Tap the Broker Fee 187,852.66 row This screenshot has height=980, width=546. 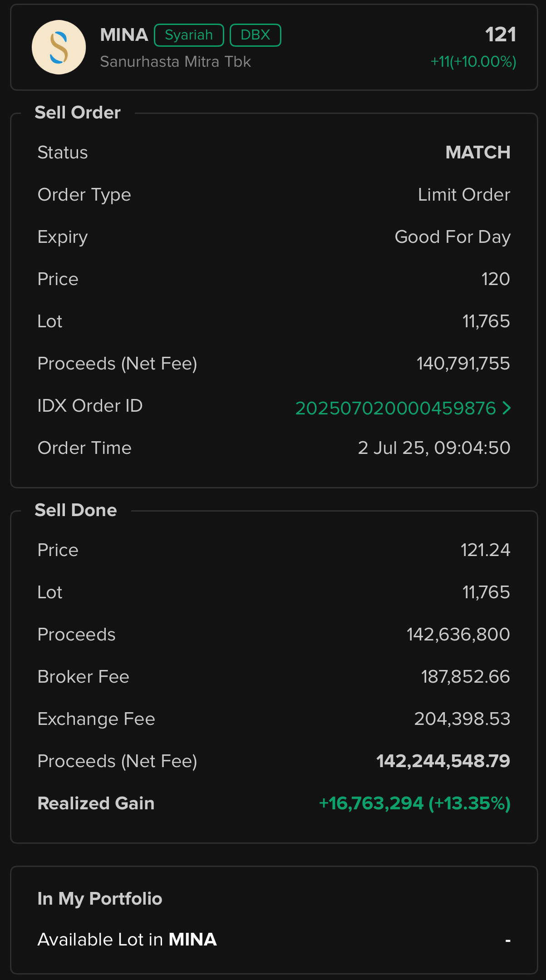tap(274, 677)
